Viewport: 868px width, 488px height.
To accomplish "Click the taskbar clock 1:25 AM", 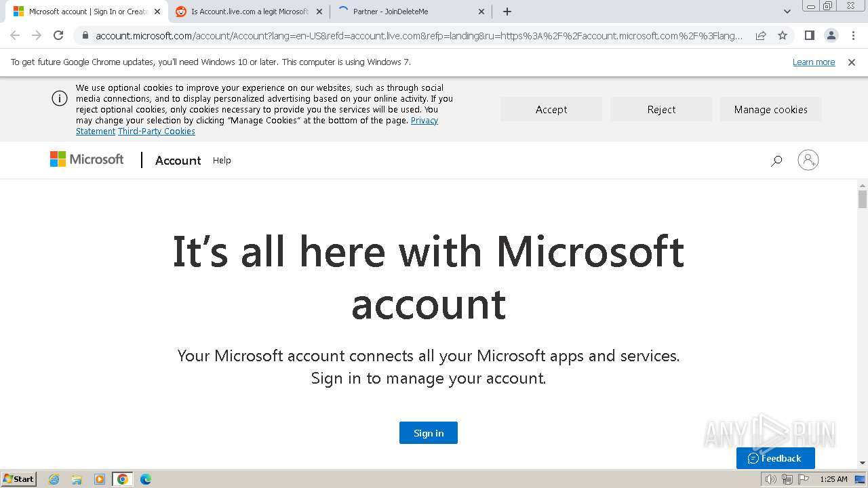I will [x=833, y=479].
